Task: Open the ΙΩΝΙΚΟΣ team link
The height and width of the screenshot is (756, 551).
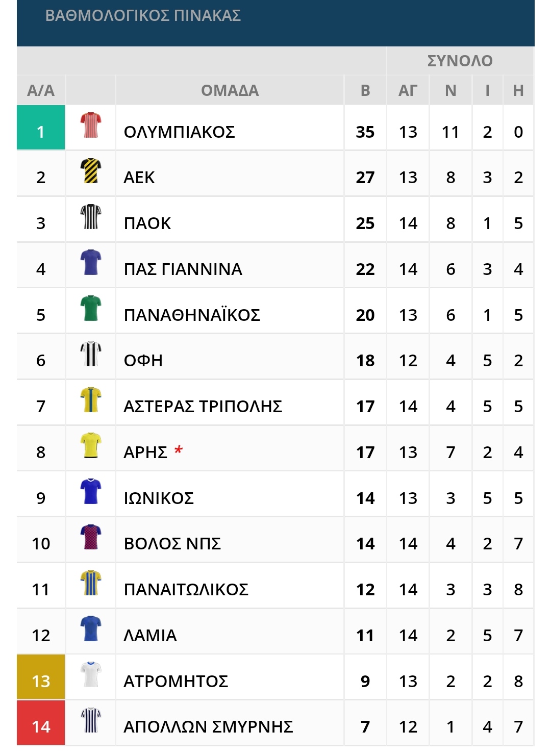Action: pyautogui.click(x=159, y=498)
